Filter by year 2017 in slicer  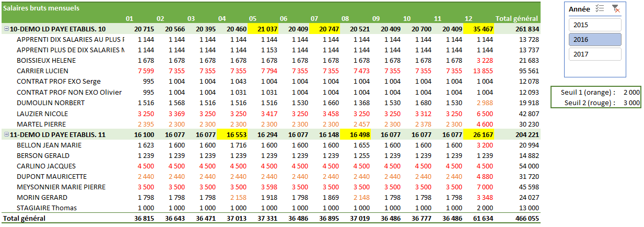[594, 54]
